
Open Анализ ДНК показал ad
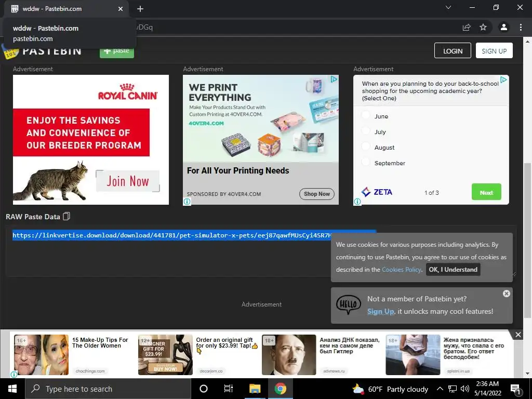(x=350, y=345)
